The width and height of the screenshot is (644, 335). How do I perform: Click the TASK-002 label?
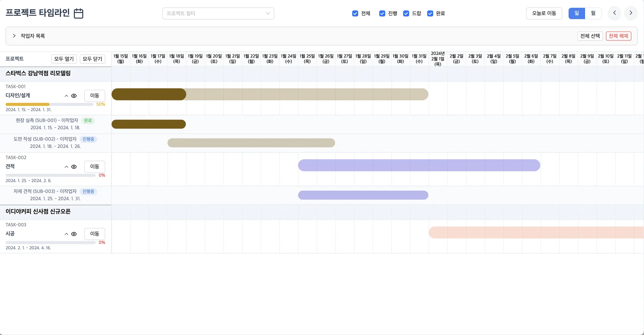click(16, 158)
